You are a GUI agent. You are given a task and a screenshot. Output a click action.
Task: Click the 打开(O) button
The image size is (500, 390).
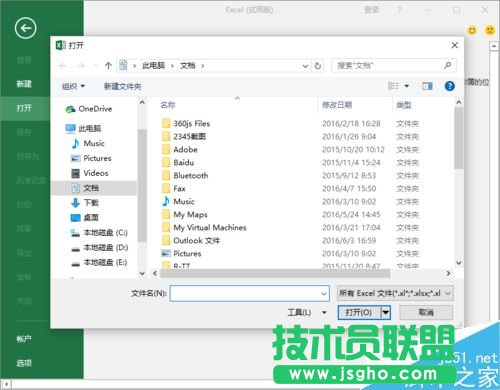click(x=359, y=313)
